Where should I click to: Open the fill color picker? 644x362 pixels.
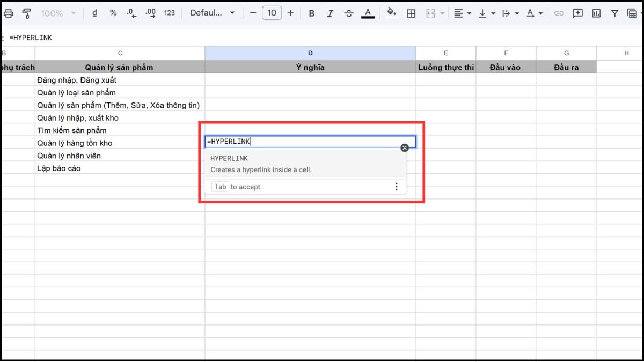(391, 12)
